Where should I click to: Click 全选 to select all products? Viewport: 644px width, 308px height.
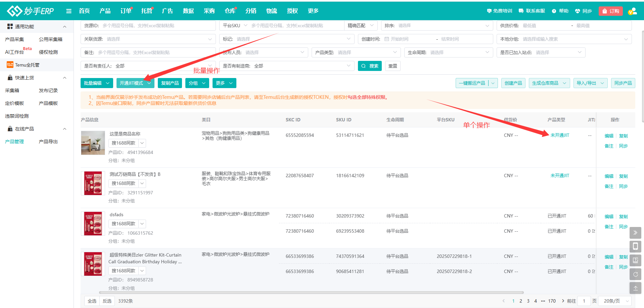92,301
